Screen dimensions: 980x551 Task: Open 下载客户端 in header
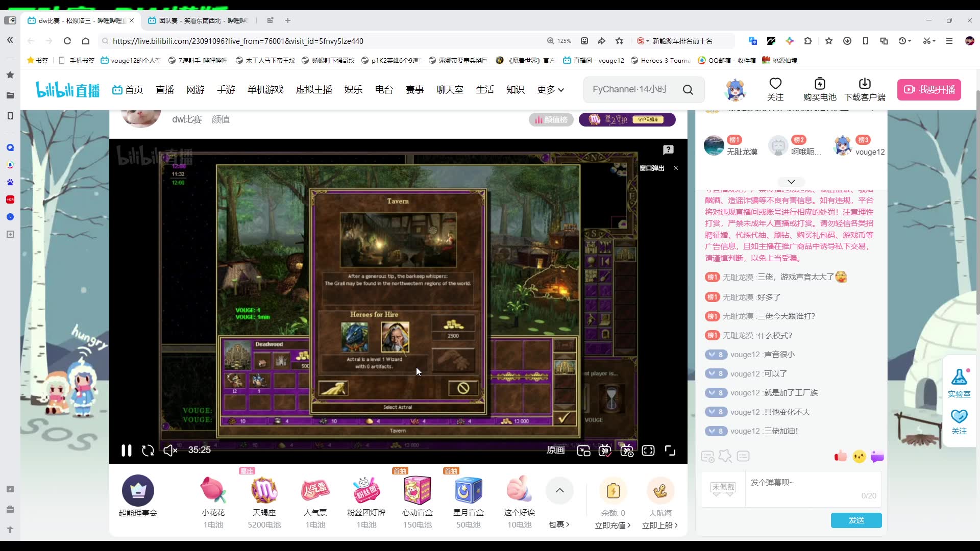click(x=865, y=89)
